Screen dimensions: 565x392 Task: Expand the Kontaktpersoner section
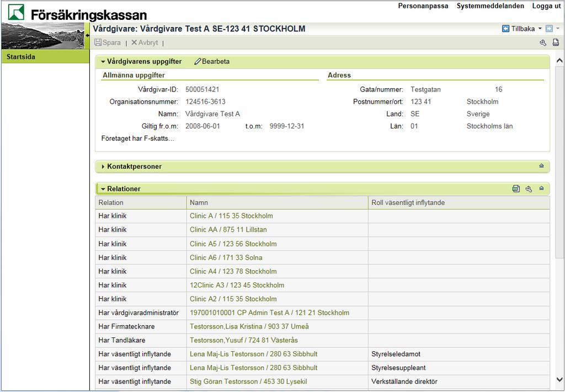[103, 167]
